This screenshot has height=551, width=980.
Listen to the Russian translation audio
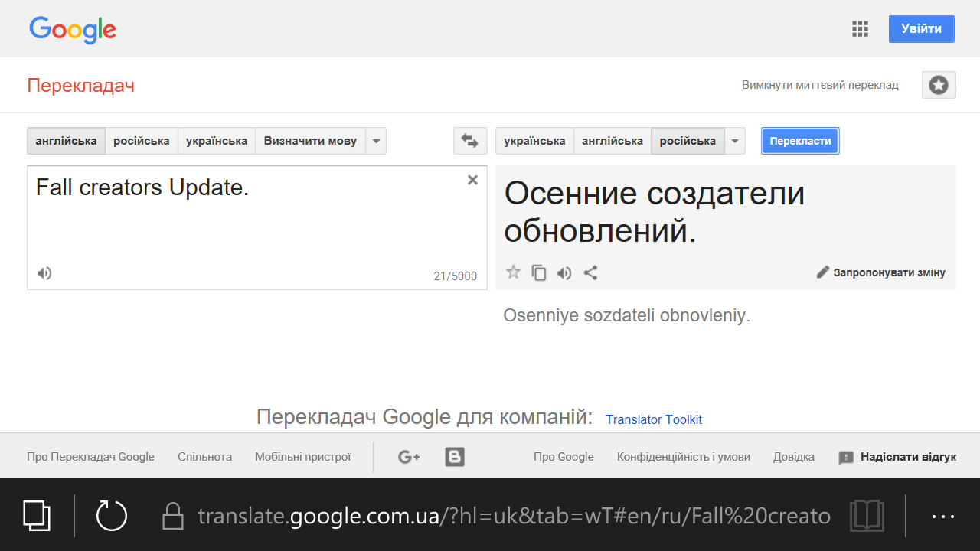(x=564, y=272)
